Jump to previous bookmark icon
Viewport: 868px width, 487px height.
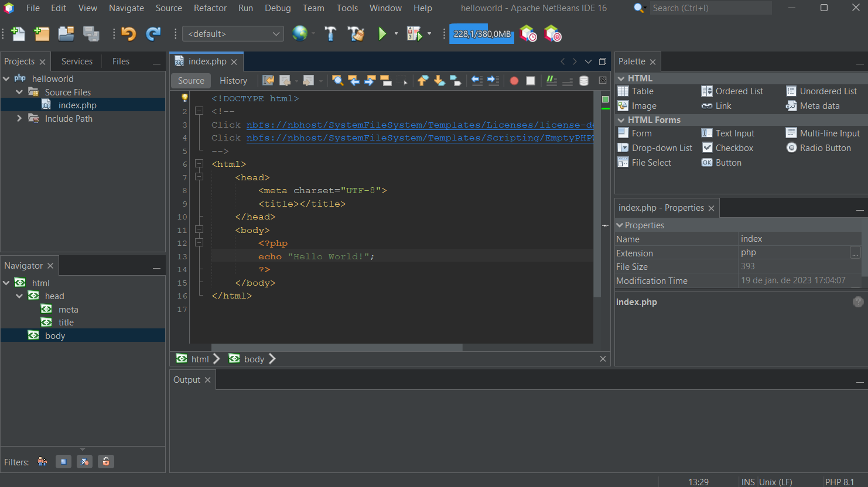coord(423,81)
